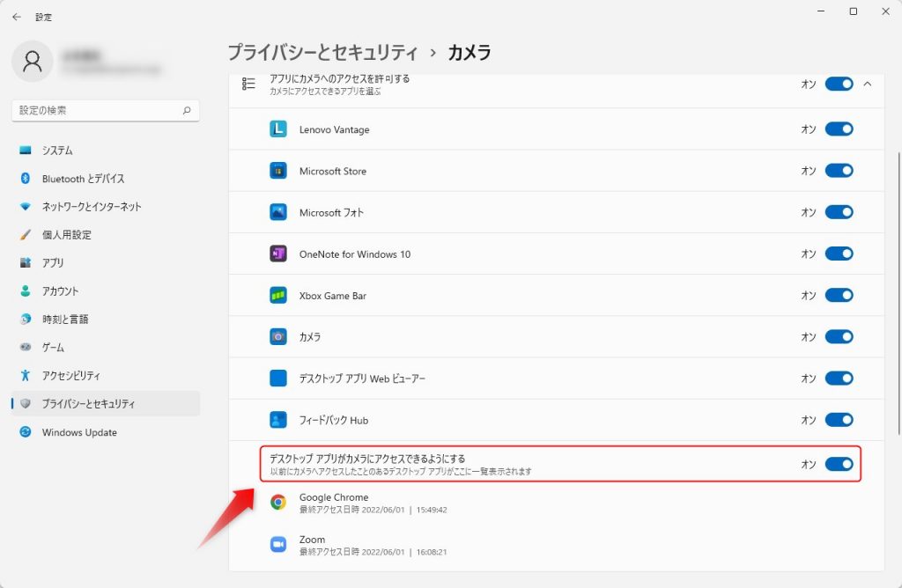Click プライバシーとセキュリティ breadcrumb link
This screenshot has width=902, height=588.
click(x=322, y=52)
